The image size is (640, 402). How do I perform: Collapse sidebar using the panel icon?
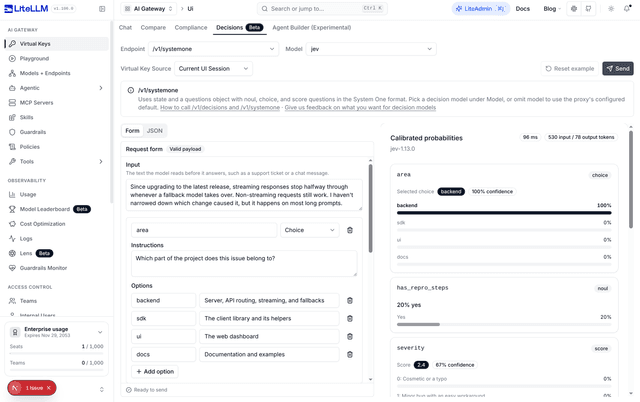tap(102, 9)
